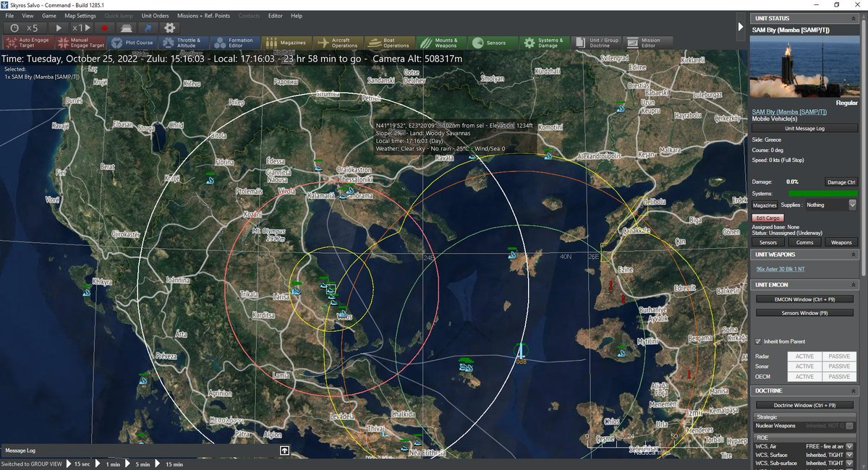Open the Supplies dropdown
The width and height of the screenshot is (868, 470).
pos(852,205)
